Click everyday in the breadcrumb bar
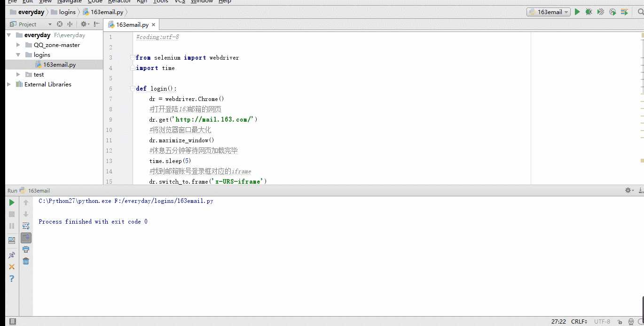The height and width of the screenshot is (326, 644). (27, 12)
